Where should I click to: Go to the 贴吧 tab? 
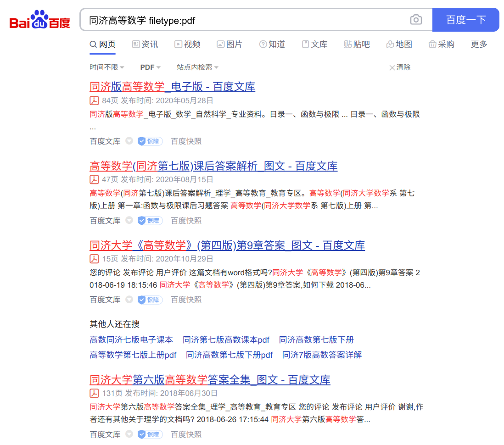click(x=357, y=44)
